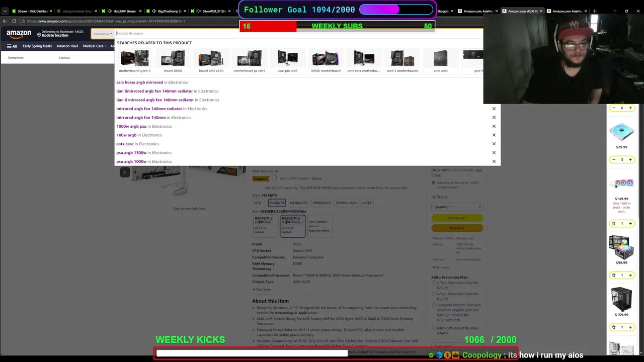Add one more of the $159.99 case
The image size is (644, 362).
630,327
